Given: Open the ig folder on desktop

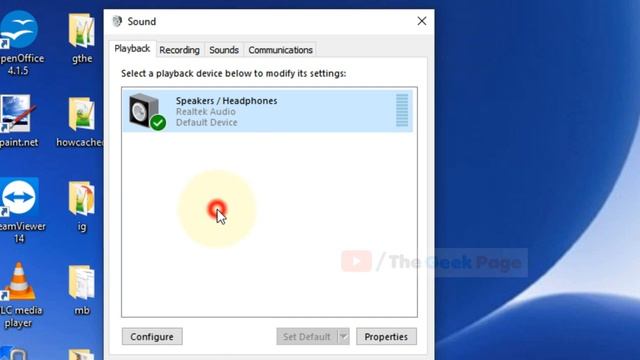Looking at the screenshot, I should coord(82,206).
